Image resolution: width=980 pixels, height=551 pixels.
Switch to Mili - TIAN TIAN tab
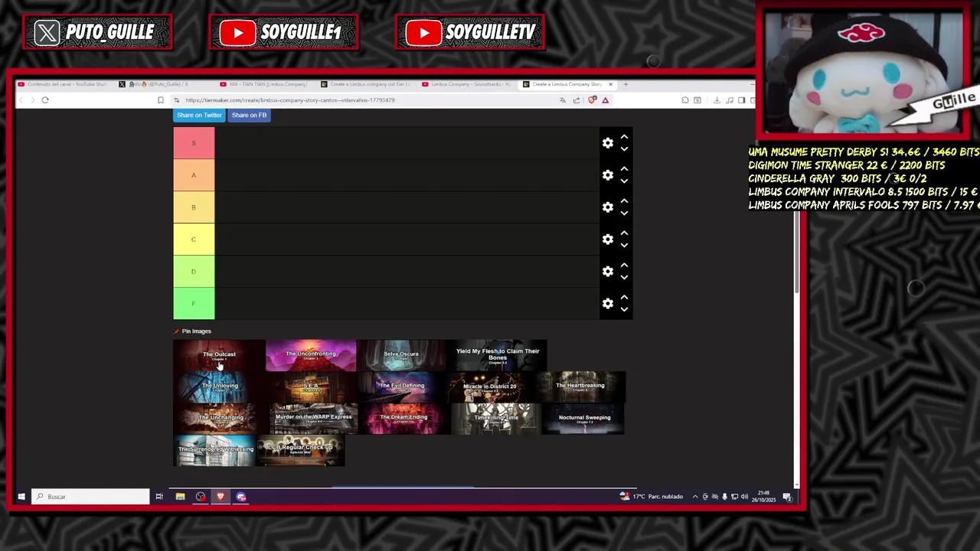(x=264, y=84)
